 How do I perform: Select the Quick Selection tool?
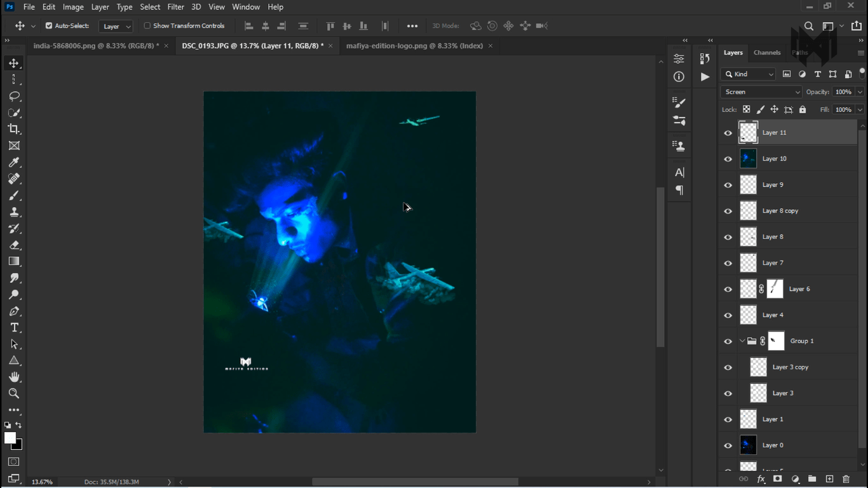[14, 112]
